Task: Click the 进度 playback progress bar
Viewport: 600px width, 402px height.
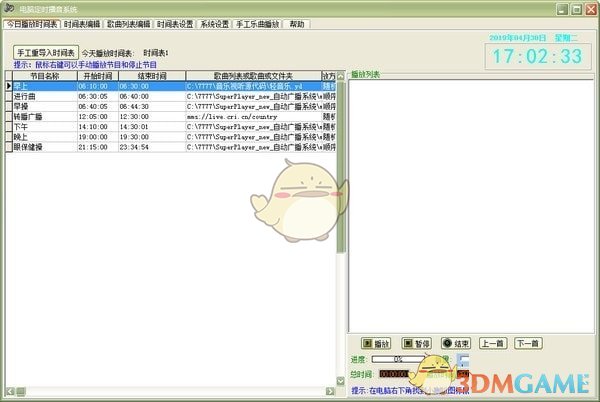Action: [x=411, y=359]
